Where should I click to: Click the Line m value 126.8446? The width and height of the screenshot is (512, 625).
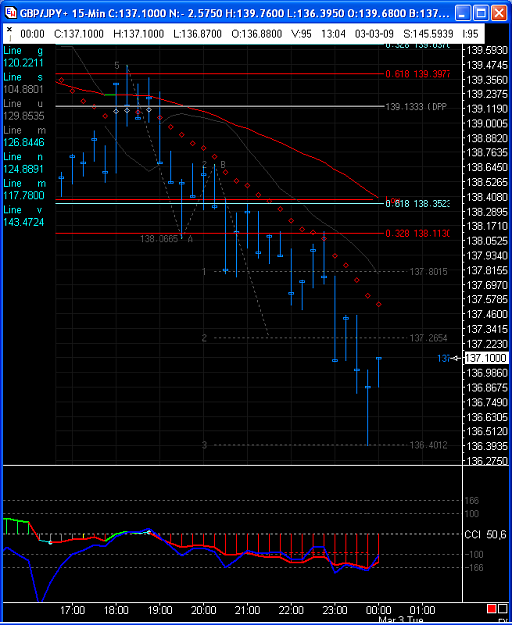pos(24,142)
